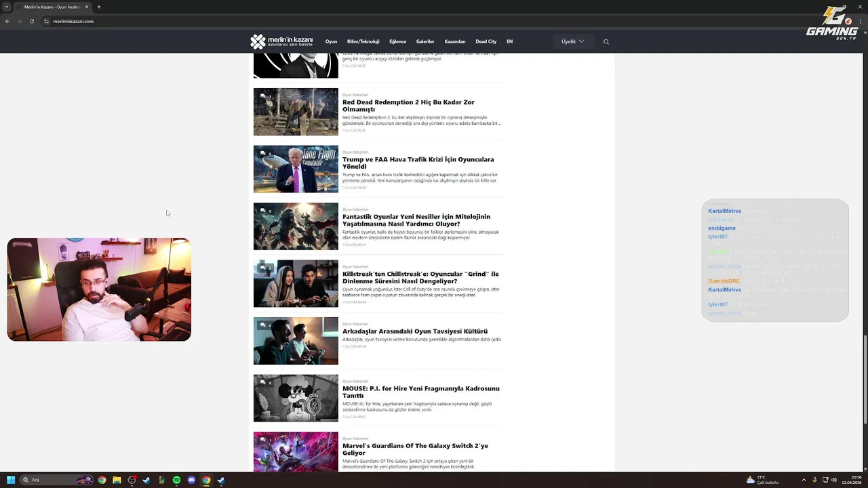The height and width of the screenshot is (488, 868).
Task: Click comment icon on Trump ve FAA thumbnail
Action: coord(263,153)
